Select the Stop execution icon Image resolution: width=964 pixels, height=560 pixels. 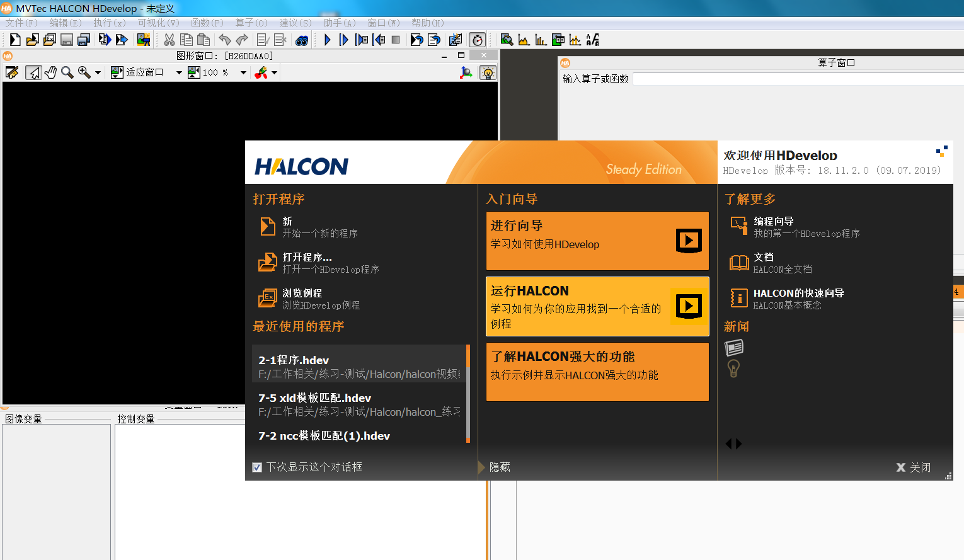(x=396, y=40)
